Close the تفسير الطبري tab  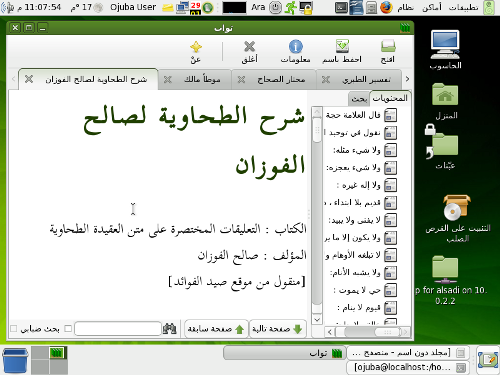tap(326, 80)
